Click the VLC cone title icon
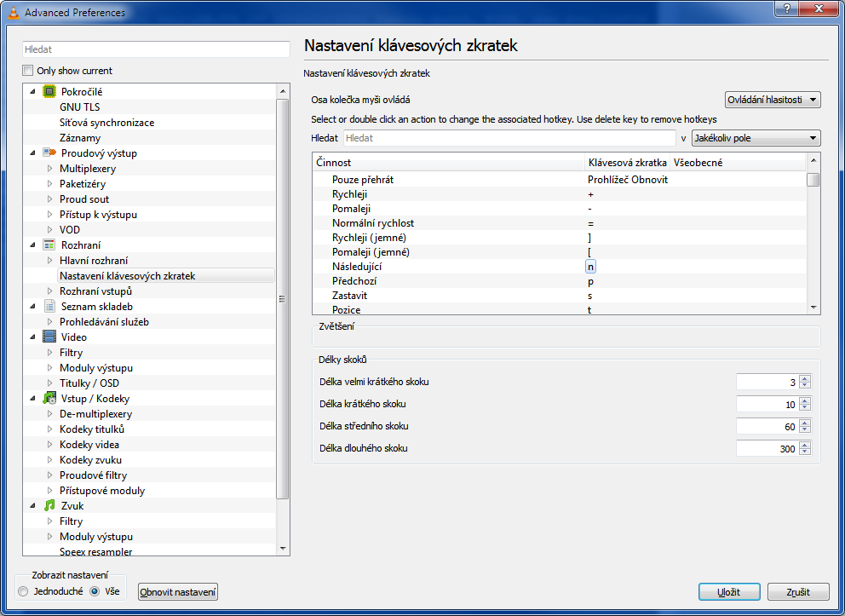The height and width of the screenshot is (616, 845). [x=14, y=12]
